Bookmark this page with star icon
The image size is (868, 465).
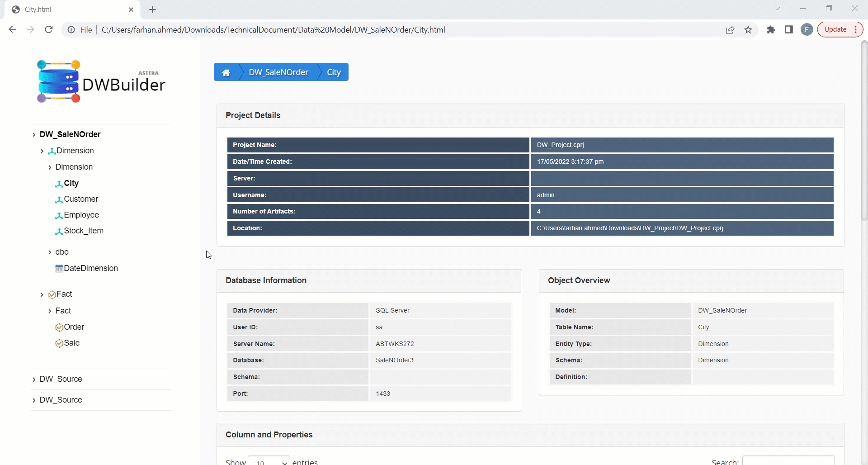pyautogui.click(x=748, y=30)
